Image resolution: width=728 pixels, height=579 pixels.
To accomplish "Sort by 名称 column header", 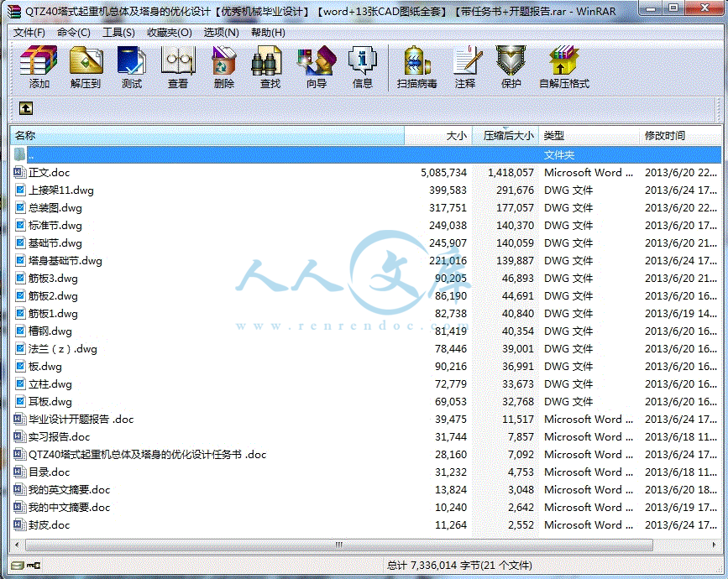I will click(207, 135).
